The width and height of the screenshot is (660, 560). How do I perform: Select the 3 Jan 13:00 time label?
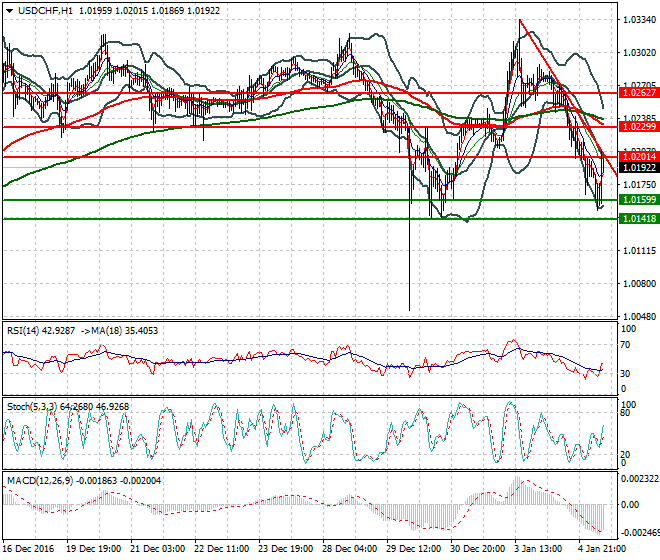tap(540, 549)
